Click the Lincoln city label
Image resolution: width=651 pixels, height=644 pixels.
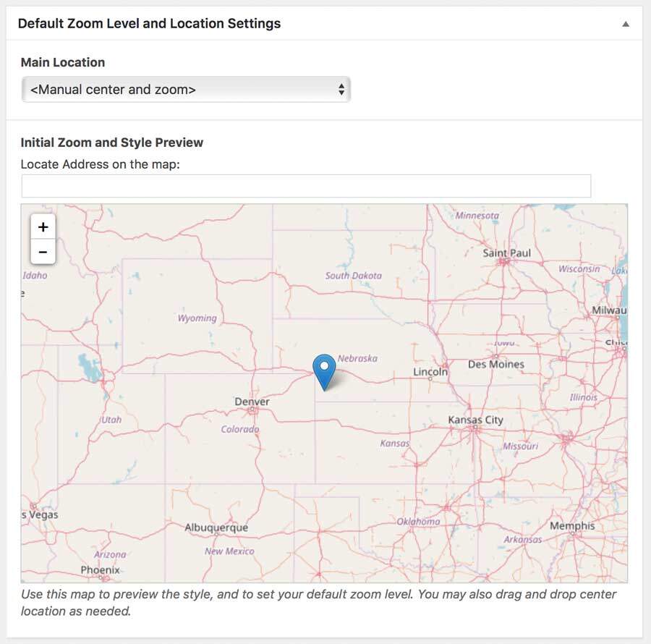[430, 372]
